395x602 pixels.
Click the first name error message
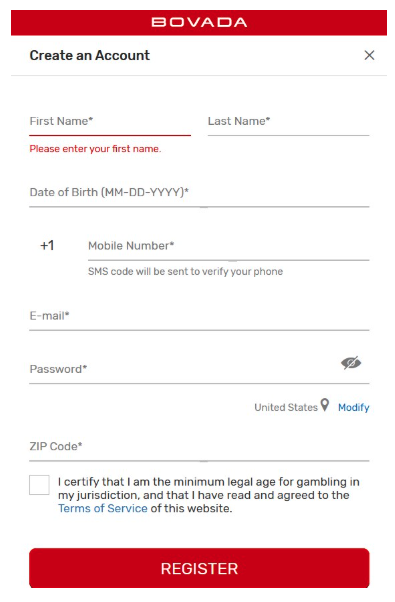(x=95, y=149)
